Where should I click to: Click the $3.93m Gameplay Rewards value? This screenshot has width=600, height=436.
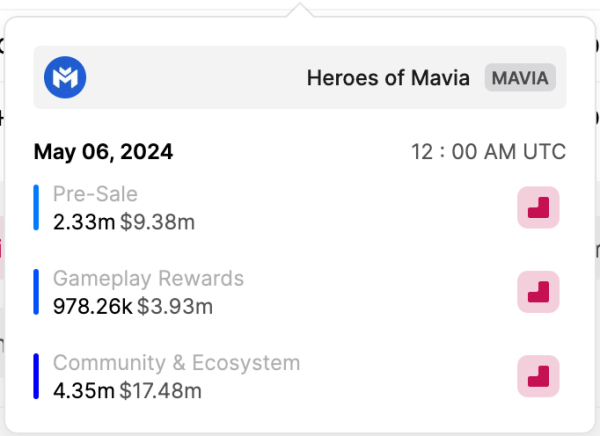(x=174, y=306)
